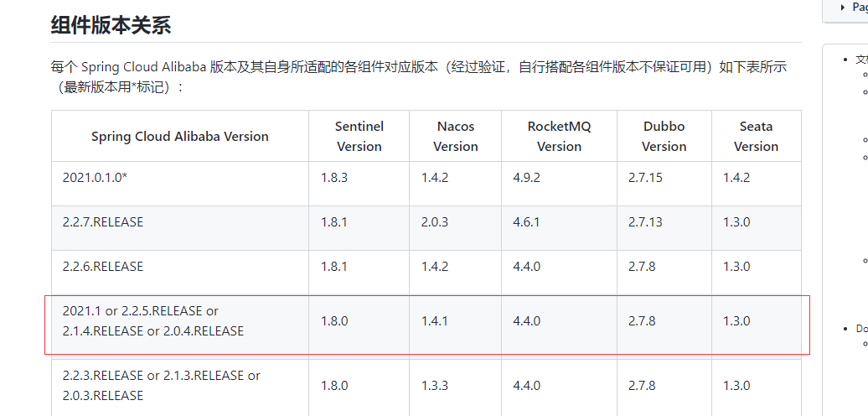Select Seata 1.3.0 in the 2.2.6.RELEASE row
This screenshot has width=868, height=416.
[757, 272]
